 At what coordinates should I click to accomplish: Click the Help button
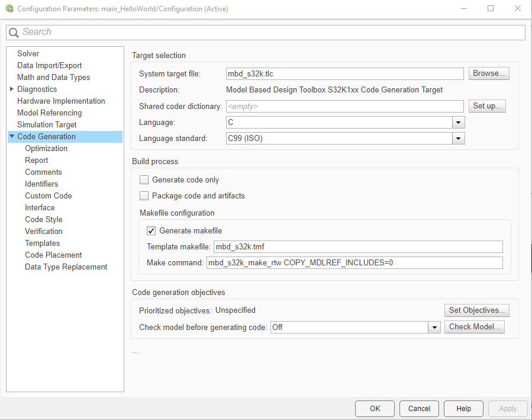(463, 408)
